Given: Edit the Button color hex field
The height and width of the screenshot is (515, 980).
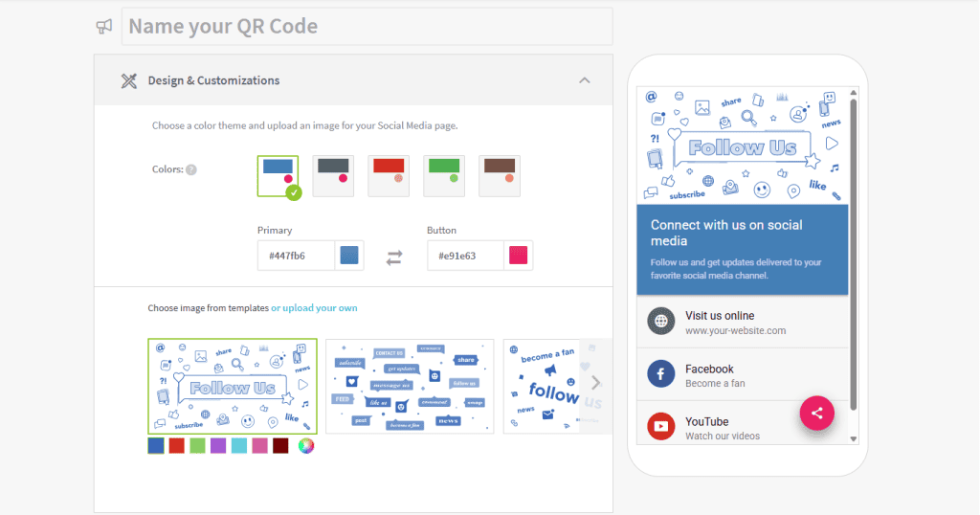Looking at the screenshot, I should pos(466,256).
